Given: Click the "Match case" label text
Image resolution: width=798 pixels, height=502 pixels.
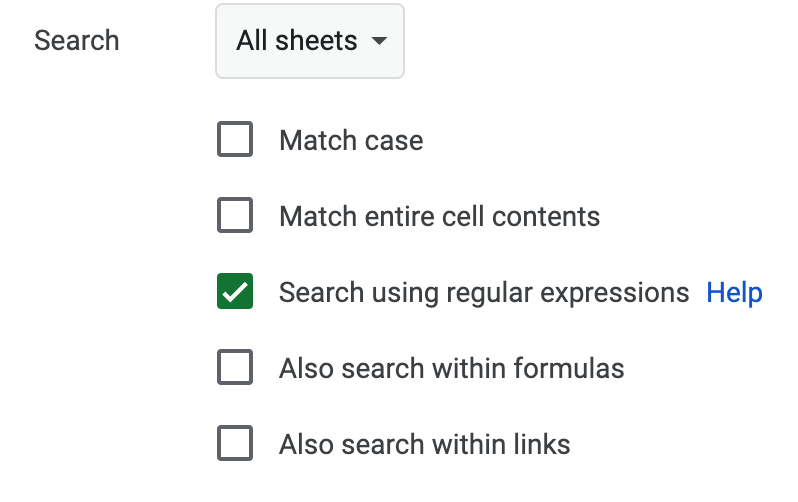Looking at the screenshot, I should [351, 141].
